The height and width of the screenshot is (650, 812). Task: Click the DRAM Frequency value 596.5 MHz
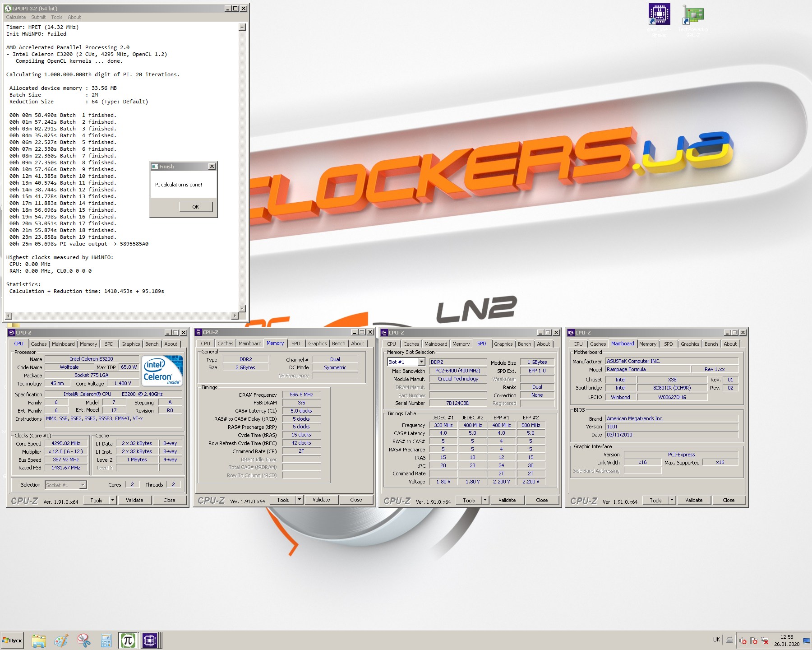coord(301,395)
